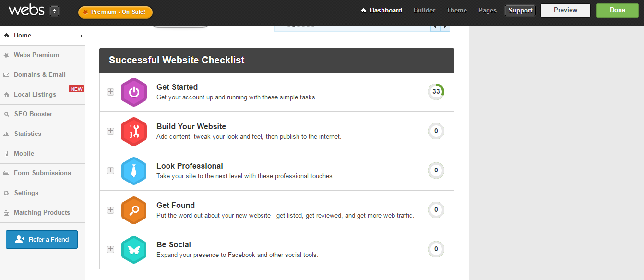Click the red Build Your Website tools icon
The height and width of the screenshot is (280, 644).
[134, 131]
